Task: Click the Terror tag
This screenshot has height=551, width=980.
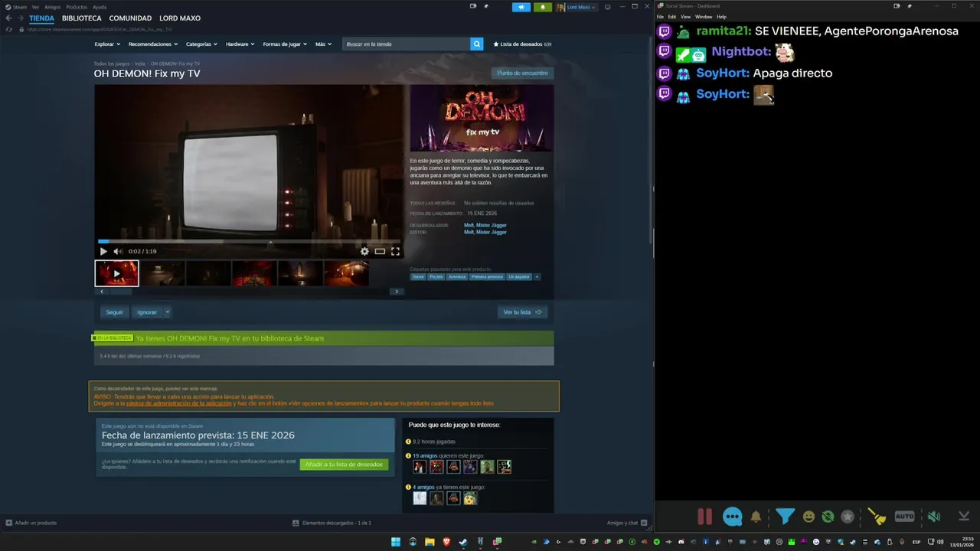Action: pyautogui.click(x=418, y=276)
